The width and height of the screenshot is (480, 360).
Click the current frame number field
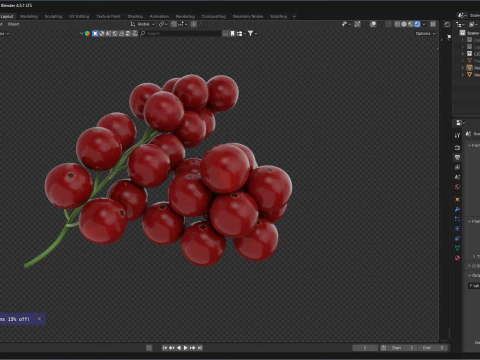[x=365, y=348]
